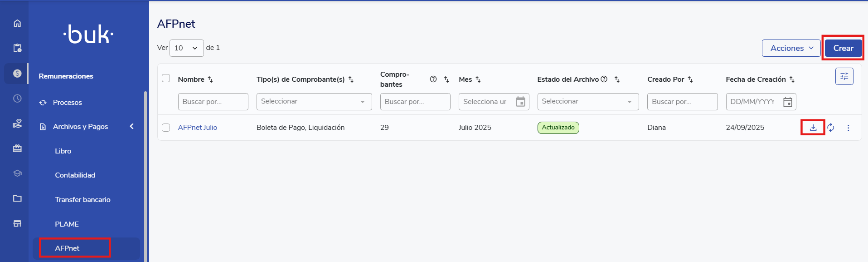Show help for Estado del Archivo
The height and width of the screenshot is (262, 868).
(x=604, y=79)
